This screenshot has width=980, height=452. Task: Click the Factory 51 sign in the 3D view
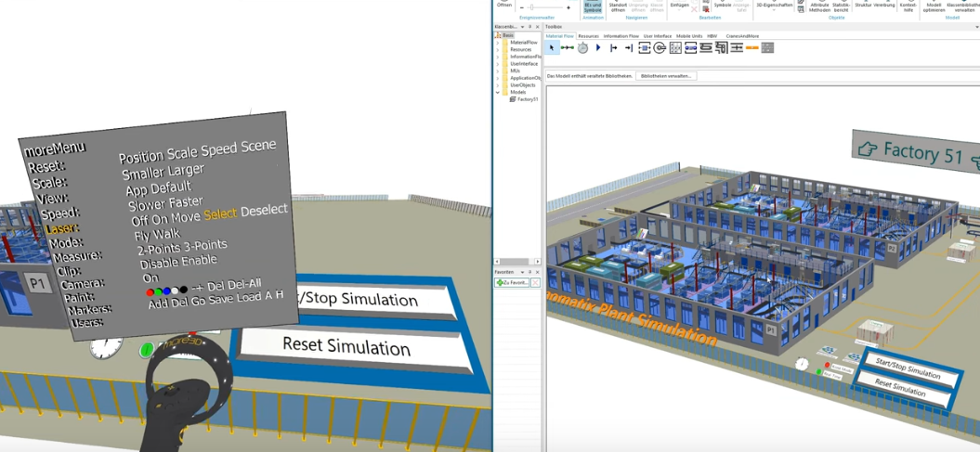click(915, 151)
